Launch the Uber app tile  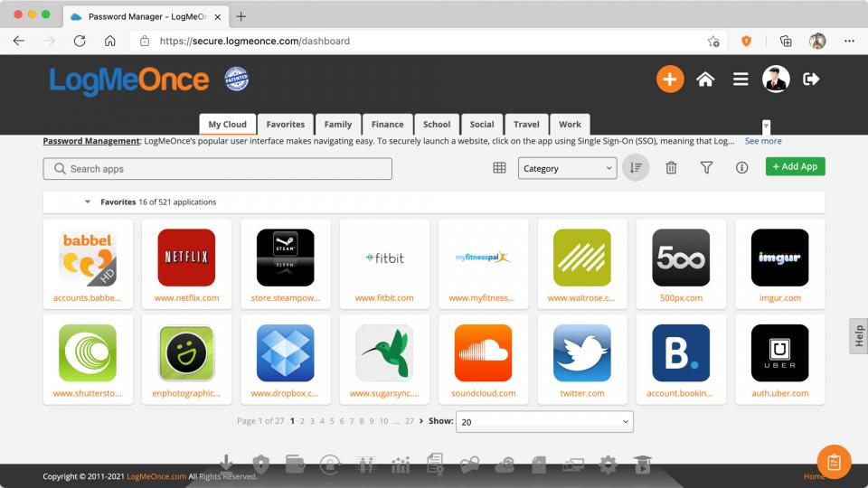tap(780, 360)
